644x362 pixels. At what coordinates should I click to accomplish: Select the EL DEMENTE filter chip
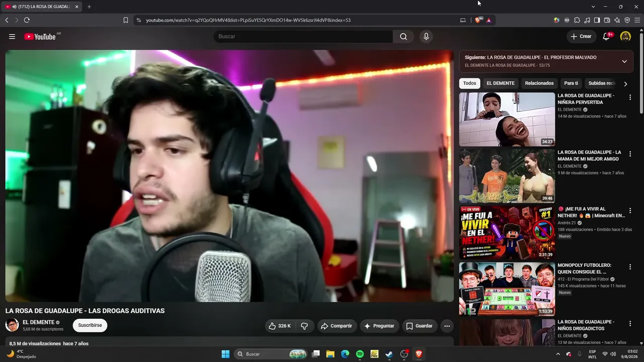[x=501, y=83]
